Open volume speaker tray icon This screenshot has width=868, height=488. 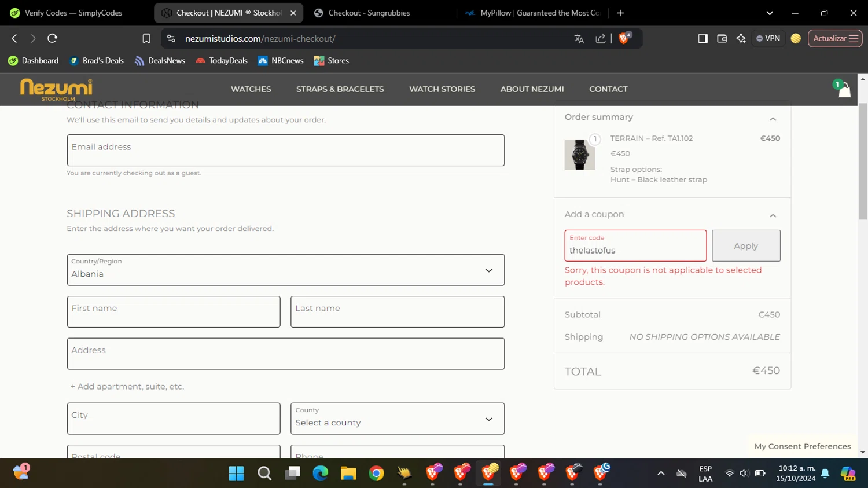coord(744,474)
